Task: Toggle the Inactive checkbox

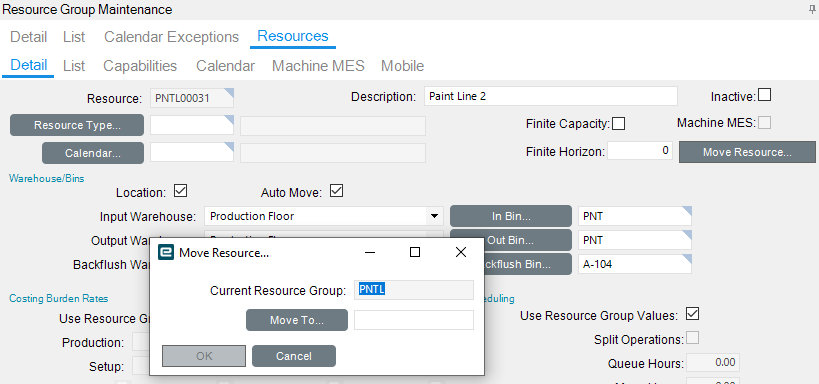Action: pos(765,95)
